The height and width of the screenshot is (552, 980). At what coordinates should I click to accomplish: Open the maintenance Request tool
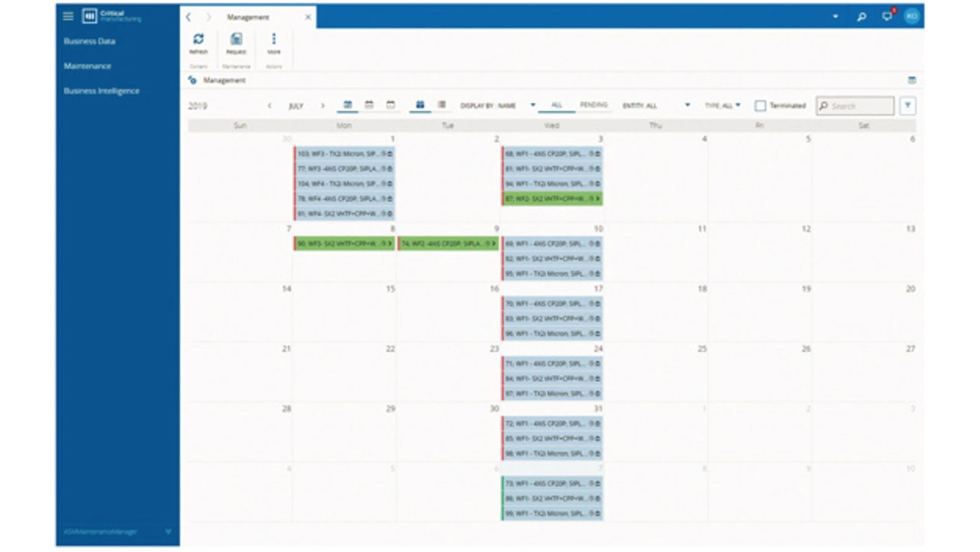(x=236, y=40)
